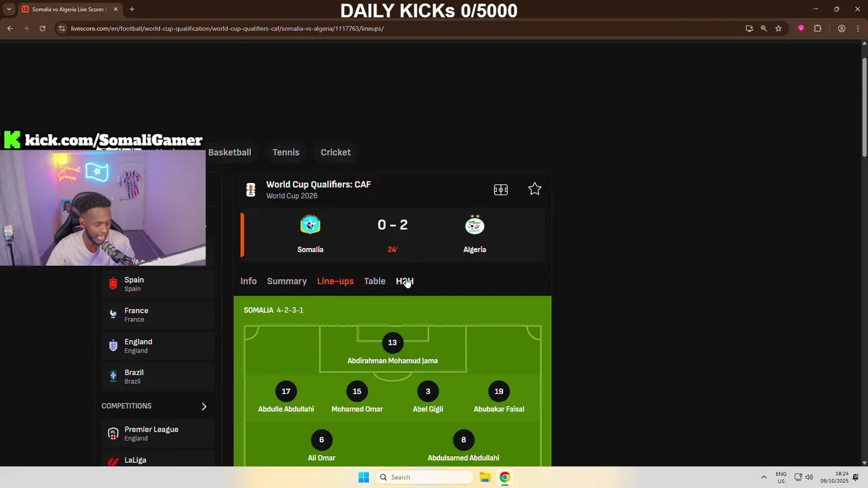Switch to the Summary tab
Screen dimensions: 868x488
287,281
